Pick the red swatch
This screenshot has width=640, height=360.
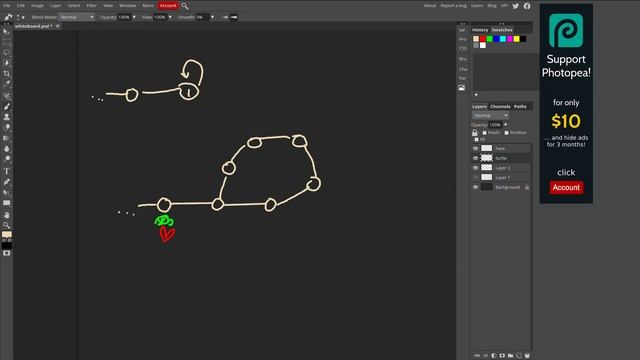482,39
